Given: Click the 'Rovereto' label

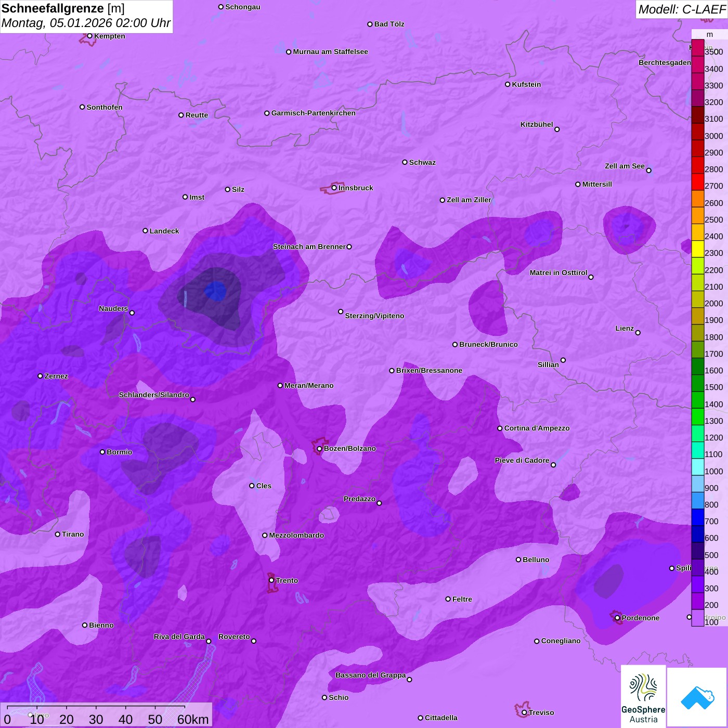Looking at the screenshot, I should click(234, 636).
